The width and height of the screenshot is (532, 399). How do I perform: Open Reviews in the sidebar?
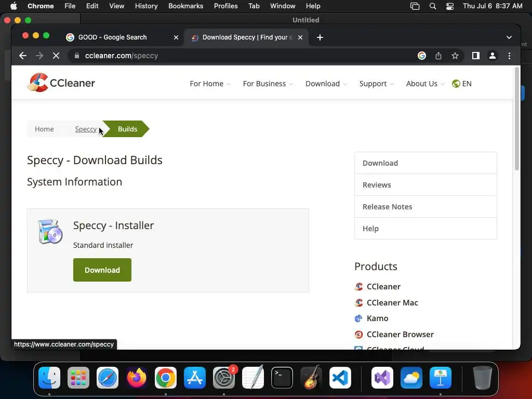point(425,185)
